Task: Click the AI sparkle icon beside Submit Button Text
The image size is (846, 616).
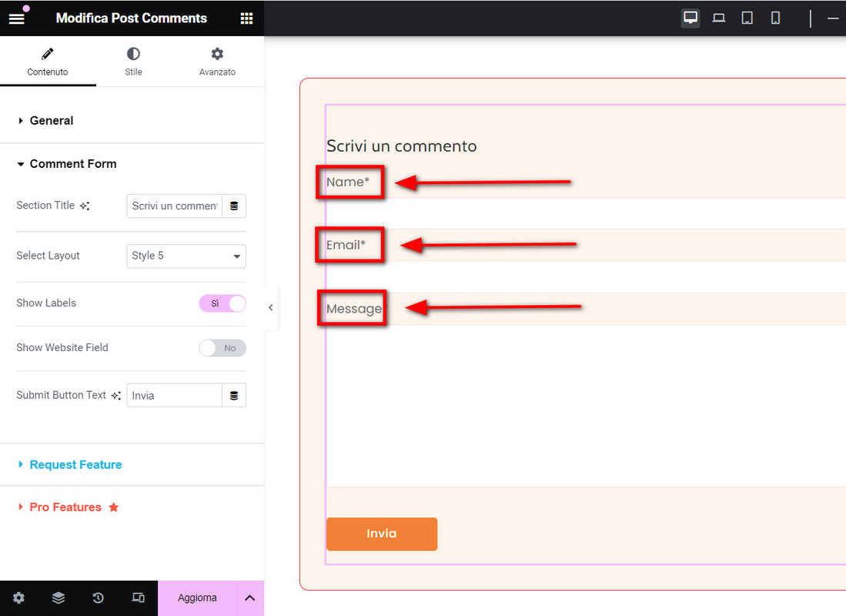Action: pyautogui.click(x=116, y=396)
